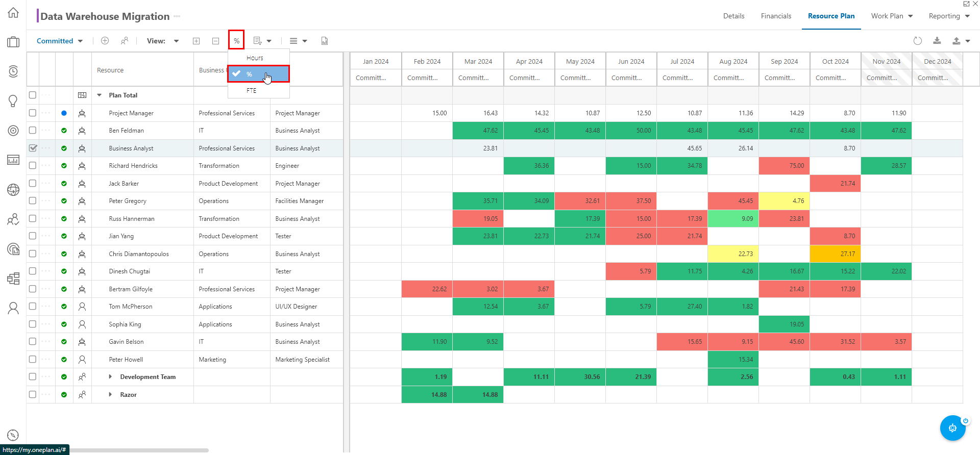
Task: Click the Mar 2024 column header
Action: tap(478, 61)
